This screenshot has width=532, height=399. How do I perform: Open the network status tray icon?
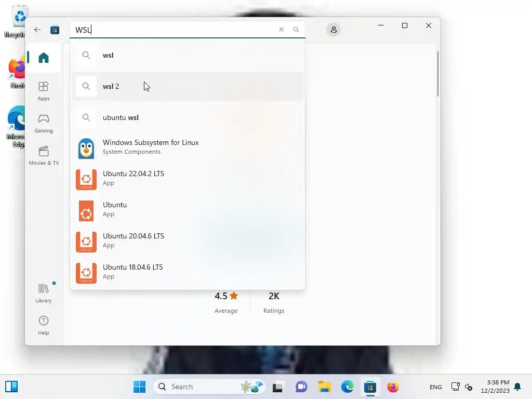click(x=455, y=387)
